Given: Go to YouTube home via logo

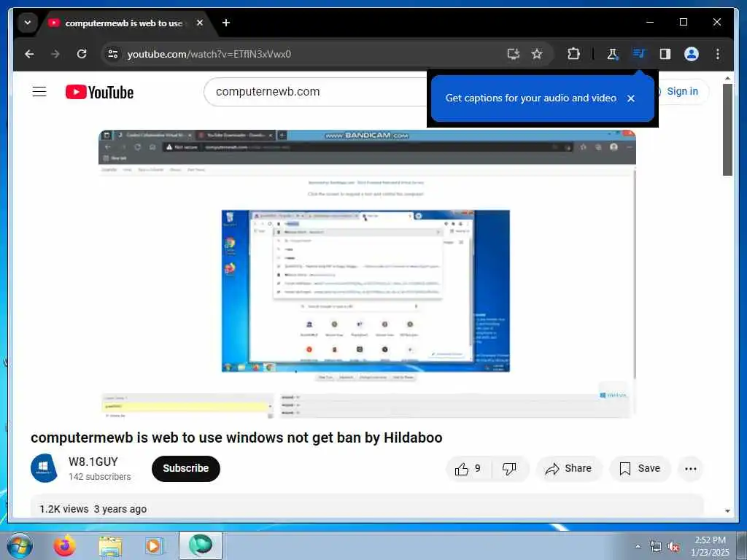Looking at the screenshot, I should (99, 92).
